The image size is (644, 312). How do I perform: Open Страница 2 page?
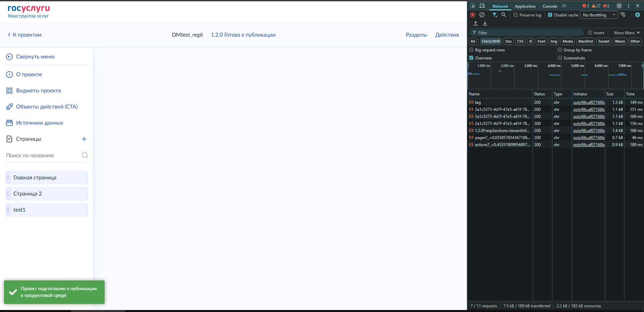coord(47,194)
